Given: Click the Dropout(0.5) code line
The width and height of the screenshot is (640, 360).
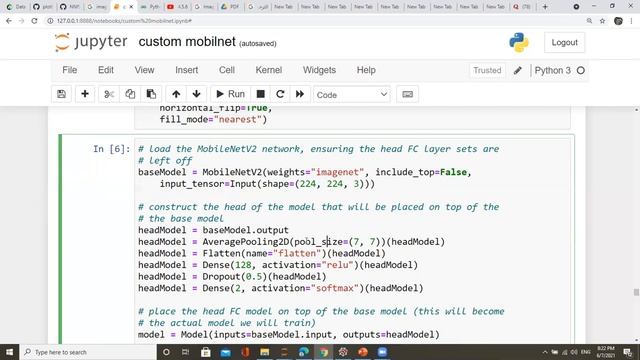Looking at the screenshot, I should point(232,277).
